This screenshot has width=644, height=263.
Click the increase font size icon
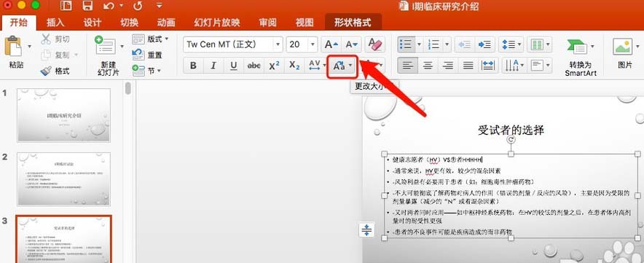tap(331, 44)
